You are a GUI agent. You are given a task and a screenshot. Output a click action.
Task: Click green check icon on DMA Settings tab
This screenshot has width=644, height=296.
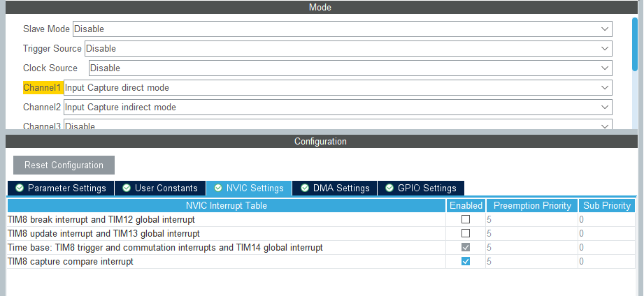pyautogui.click(x=305, y=188)
